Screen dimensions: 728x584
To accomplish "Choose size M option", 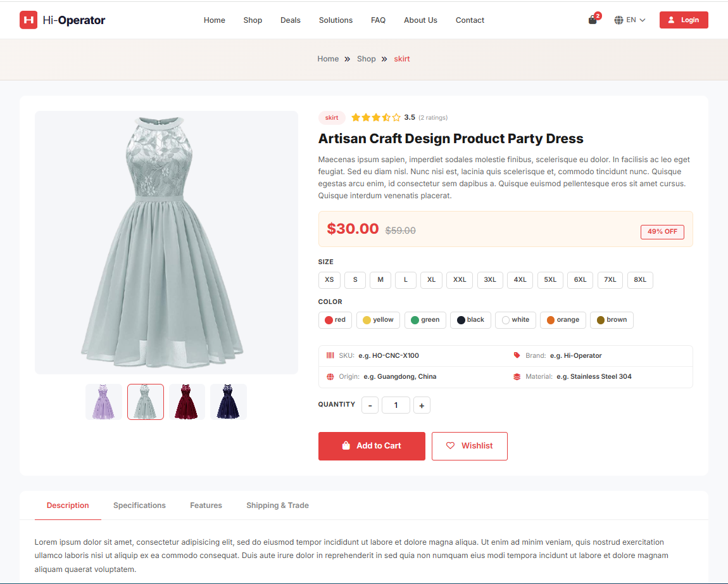I will coord(380,280).
